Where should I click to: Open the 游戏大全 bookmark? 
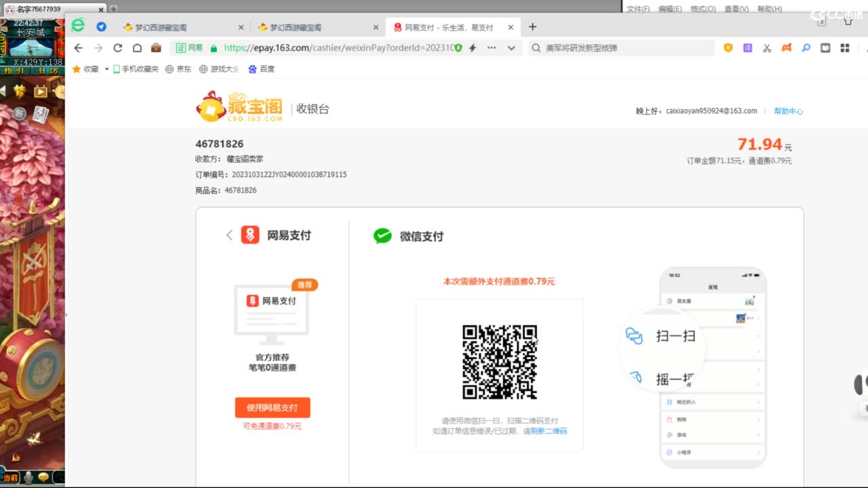click(x=218, y=69)
